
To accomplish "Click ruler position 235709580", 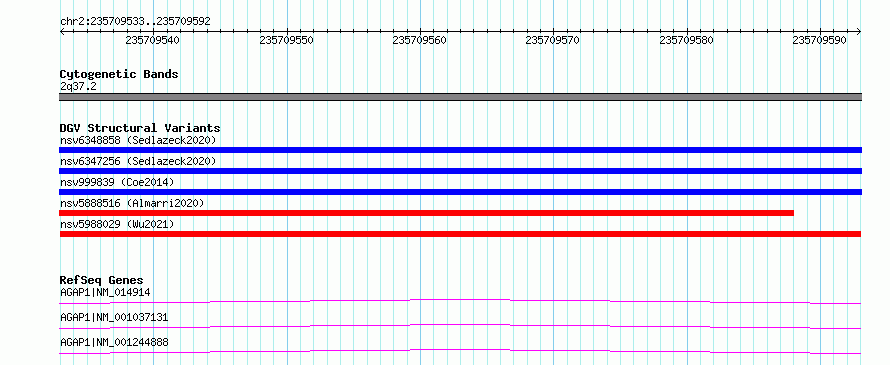I will click(687, 40).
